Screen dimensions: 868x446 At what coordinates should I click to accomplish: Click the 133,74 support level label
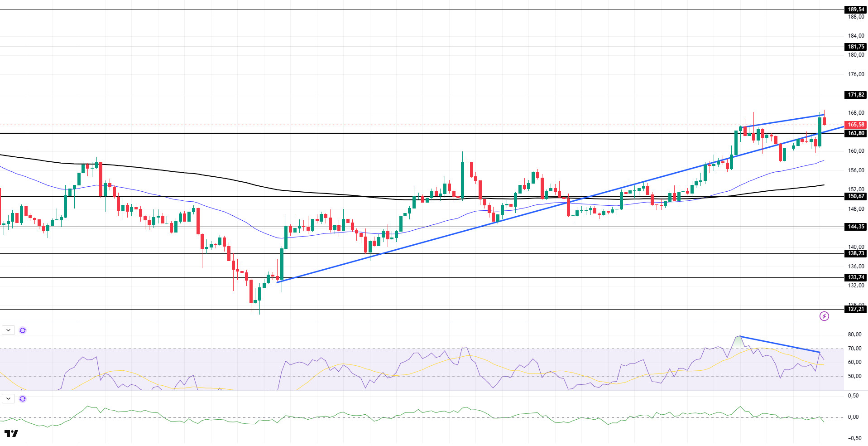856,277
